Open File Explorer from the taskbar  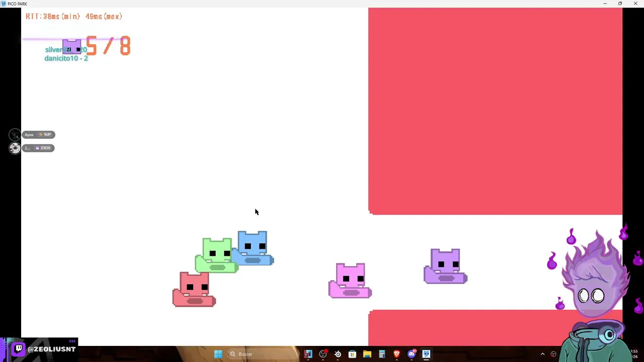point(367,354)
